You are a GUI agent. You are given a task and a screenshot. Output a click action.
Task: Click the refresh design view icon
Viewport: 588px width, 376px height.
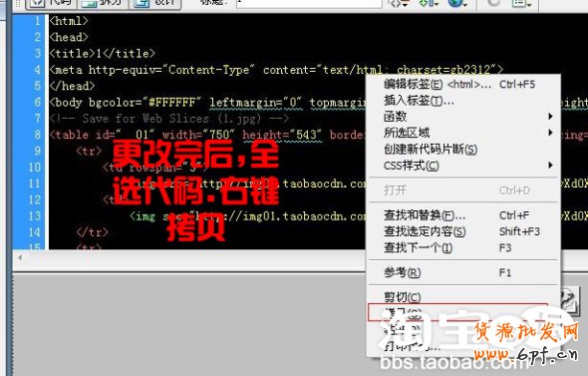pos(494,3)
